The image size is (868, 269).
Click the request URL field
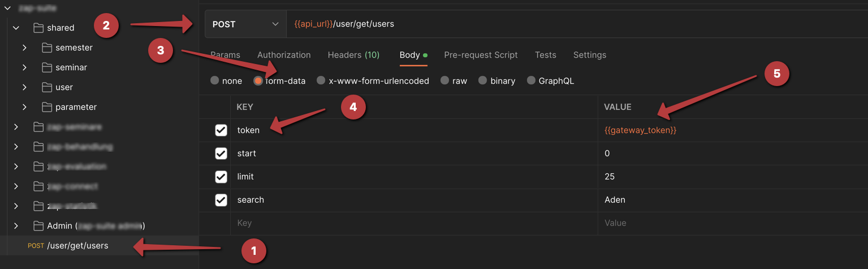click(577, 24)
